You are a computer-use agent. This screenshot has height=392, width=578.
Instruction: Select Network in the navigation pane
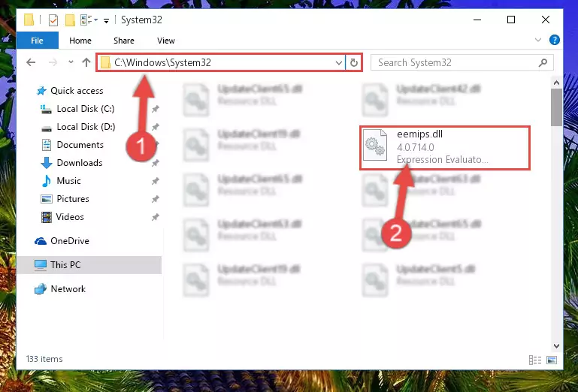point(68,289)
